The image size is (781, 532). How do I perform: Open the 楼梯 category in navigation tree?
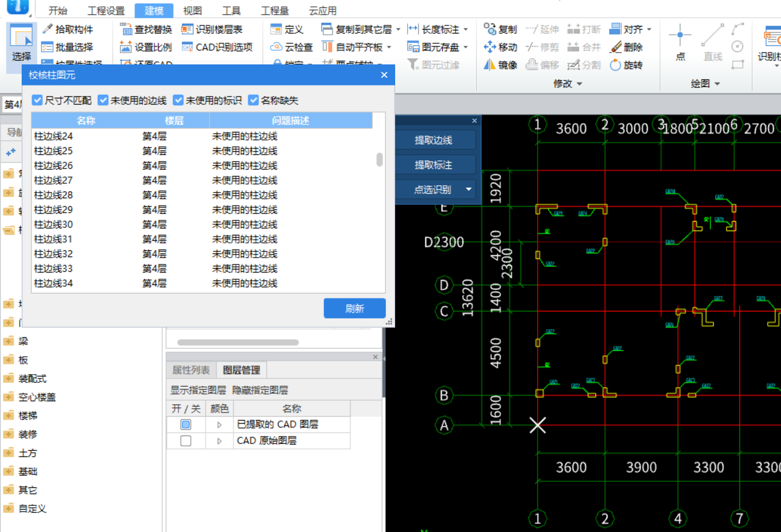pyautogui.click(x=28, y=416)
